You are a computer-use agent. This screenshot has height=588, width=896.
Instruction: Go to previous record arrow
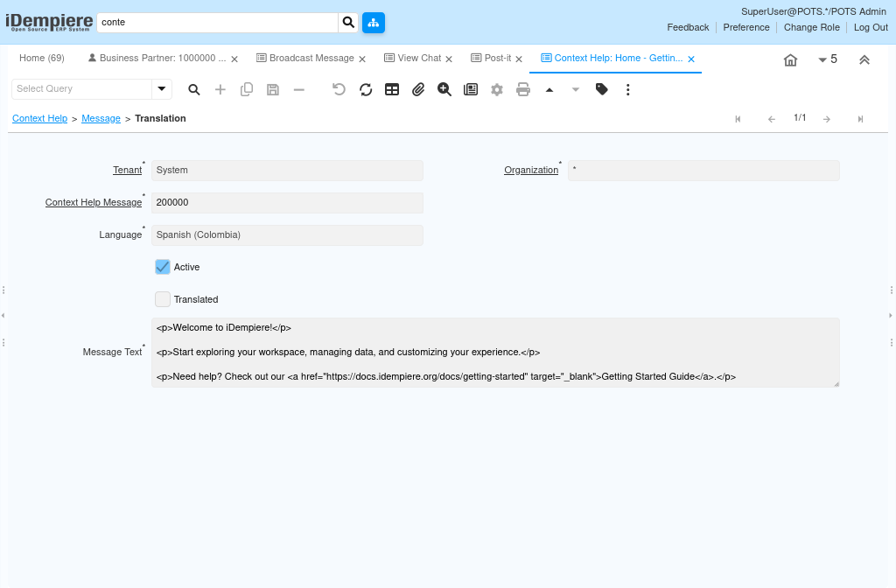(x=772, y=119)
